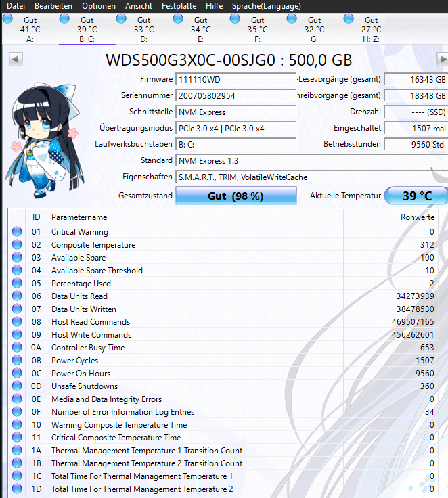Click status orb of Unsafe Shutdowns row
Image resolution: width=448 pixels, height=498 pixels.
[x=17, y=386]
